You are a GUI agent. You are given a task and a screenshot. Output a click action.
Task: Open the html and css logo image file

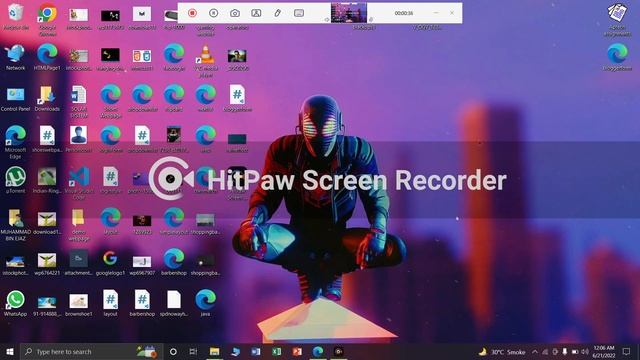coord(142,58)
